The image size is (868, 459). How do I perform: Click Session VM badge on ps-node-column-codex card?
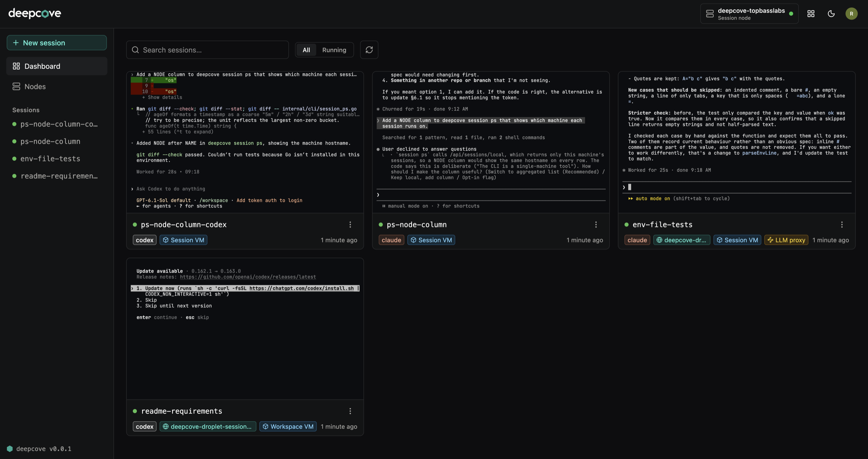183,240
